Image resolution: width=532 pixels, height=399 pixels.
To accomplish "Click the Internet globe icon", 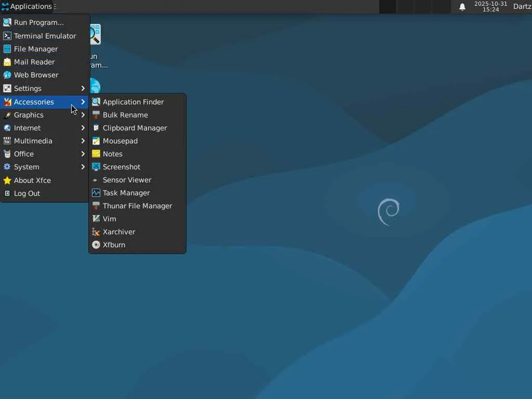I will pos(7,128).
